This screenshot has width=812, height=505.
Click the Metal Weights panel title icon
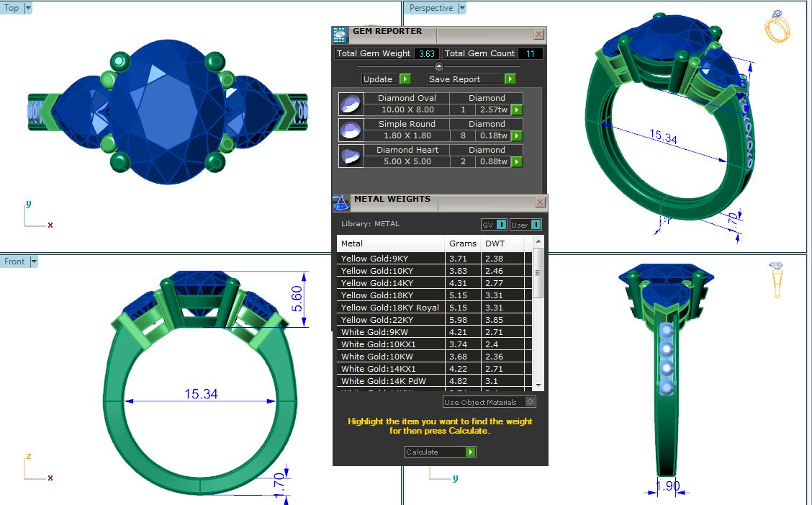tap(340, 203)
